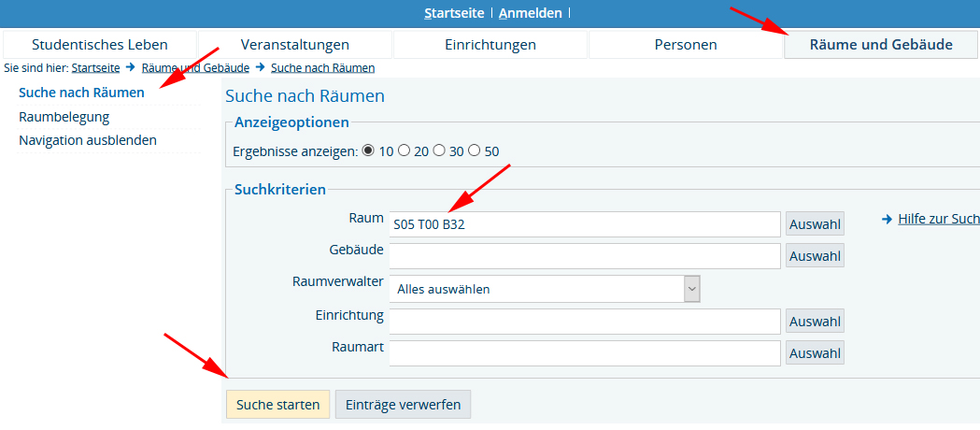Open Auswahl for the Raumart field
This screenshot has height=430, width=980.
[x=815, y=353]
